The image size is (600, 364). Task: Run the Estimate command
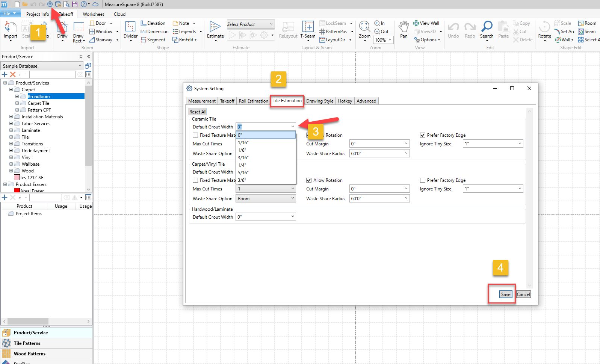[x=215, y=30]
